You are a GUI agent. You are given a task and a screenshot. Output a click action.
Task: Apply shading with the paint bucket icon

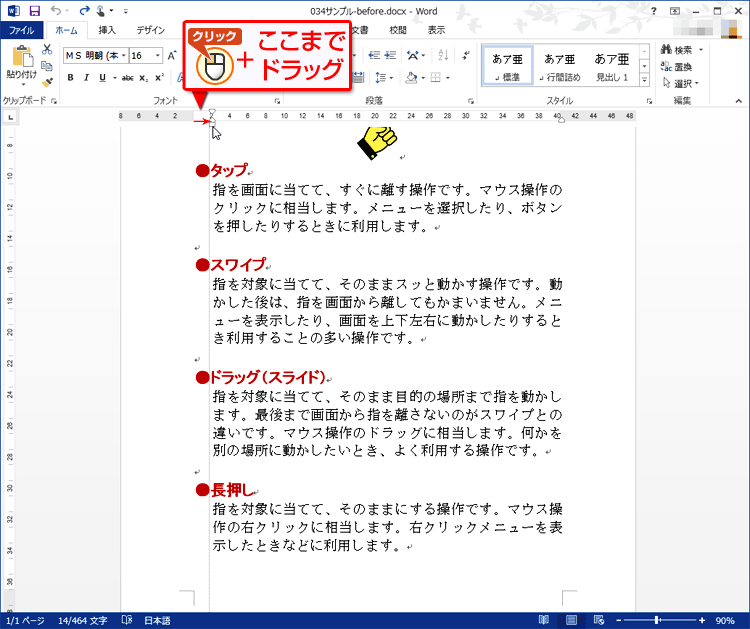point(411,77)
